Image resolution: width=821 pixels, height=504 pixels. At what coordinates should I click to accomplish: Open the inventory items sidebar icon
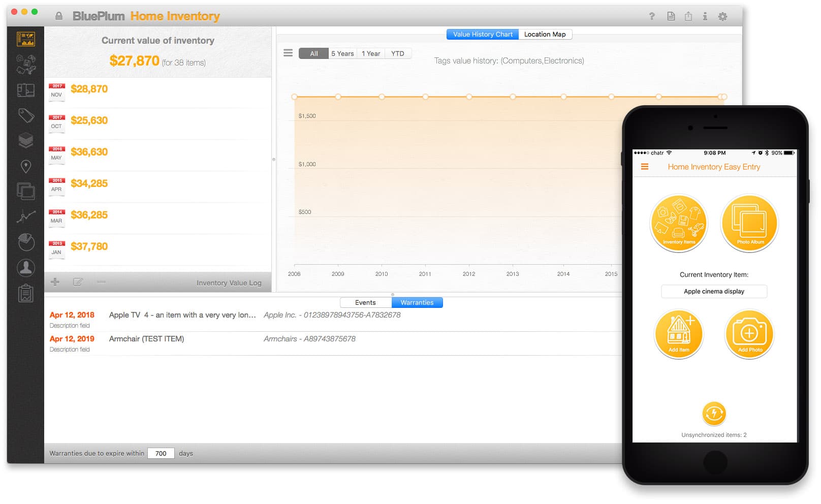(x=25, y=64)
